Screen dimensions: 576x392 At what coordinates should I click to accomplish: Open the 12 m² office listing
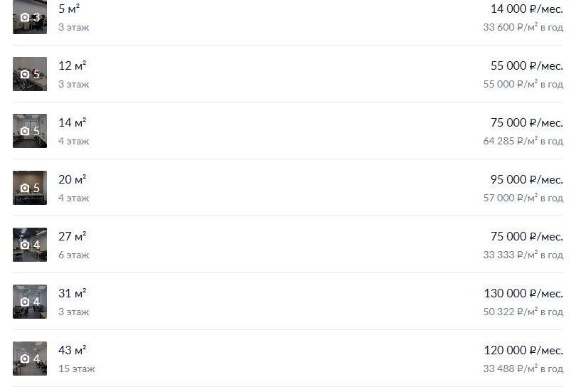(x=72, y=66)
